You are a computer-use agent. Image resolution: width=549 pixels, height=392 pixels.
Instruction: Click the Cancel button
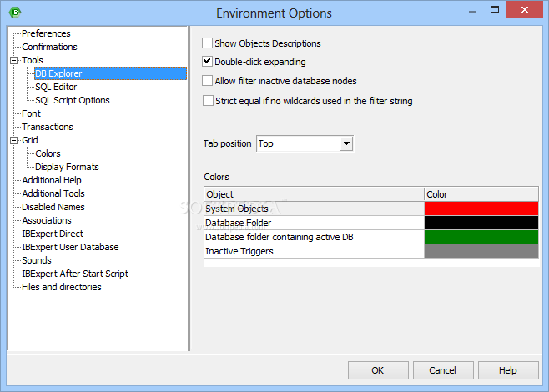point(443,370)
